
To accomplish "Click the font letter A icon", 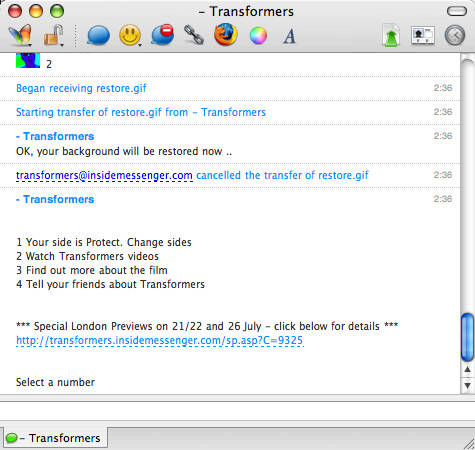I will coord(290,36).
